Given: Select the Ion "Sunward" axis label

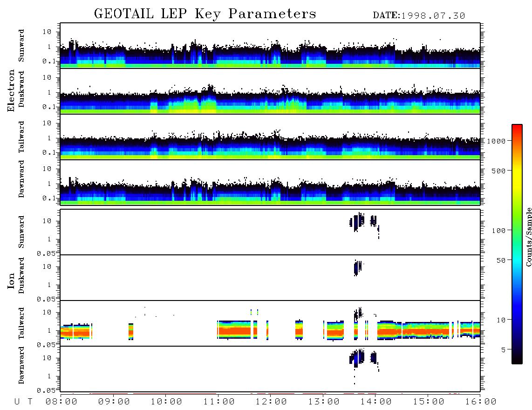Looking at the screenshot, I should 21,232.
